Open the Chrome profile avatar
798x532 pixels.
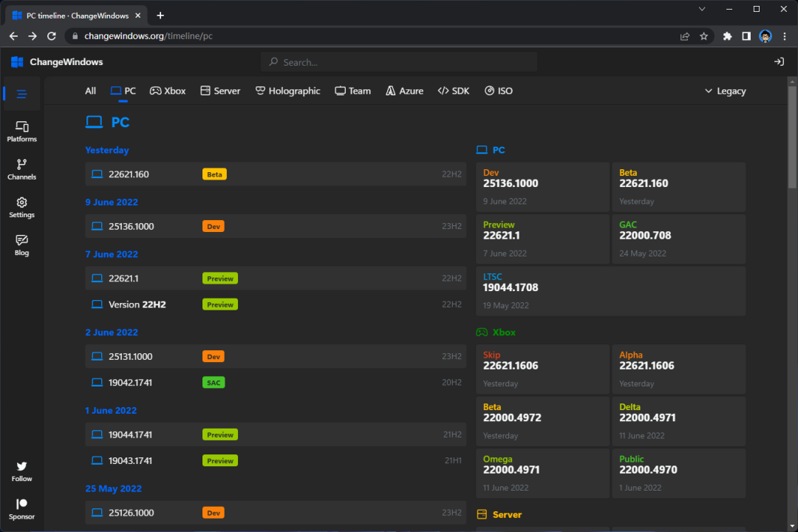pos(765,36)
